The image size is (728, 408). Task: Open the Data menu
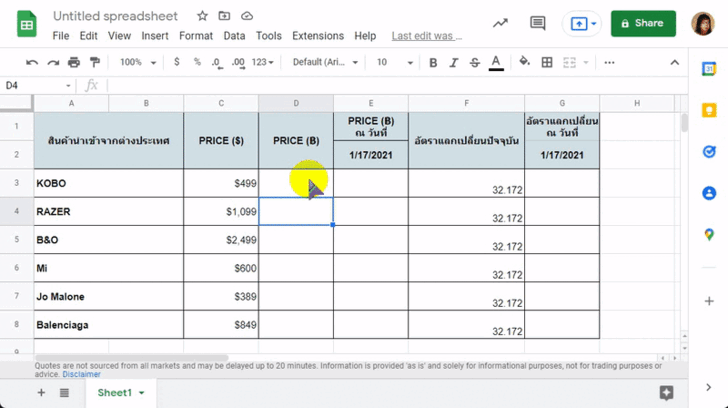234,36
